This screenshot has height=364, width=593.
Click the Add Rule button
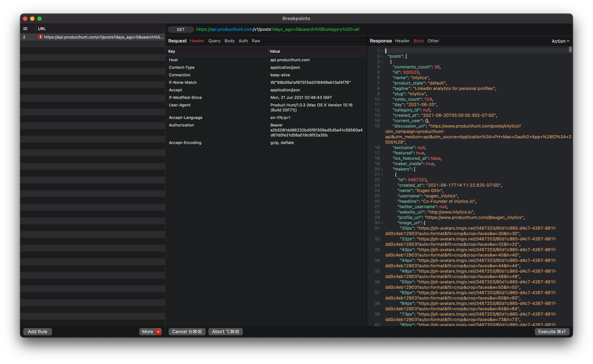[38, 332]
